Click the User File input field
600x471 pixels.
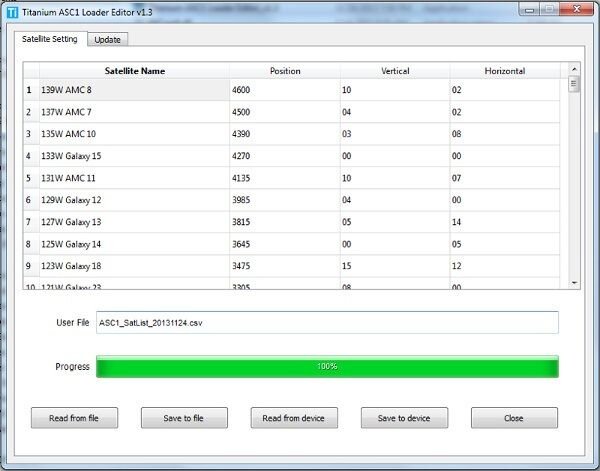point(327,323)
